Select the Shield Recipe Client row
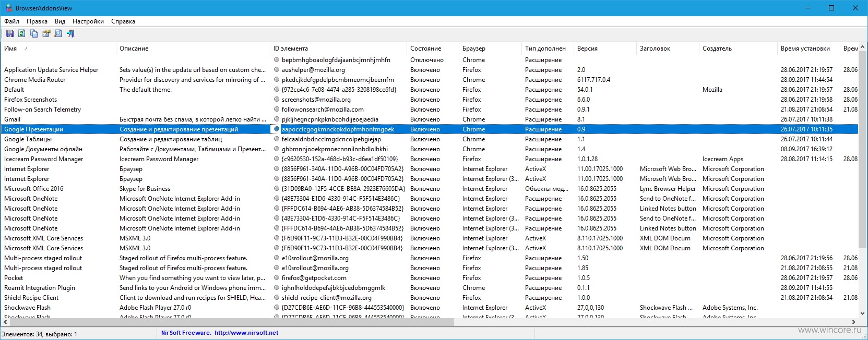The height and width of the screenshot is (340, 868). 430,298
